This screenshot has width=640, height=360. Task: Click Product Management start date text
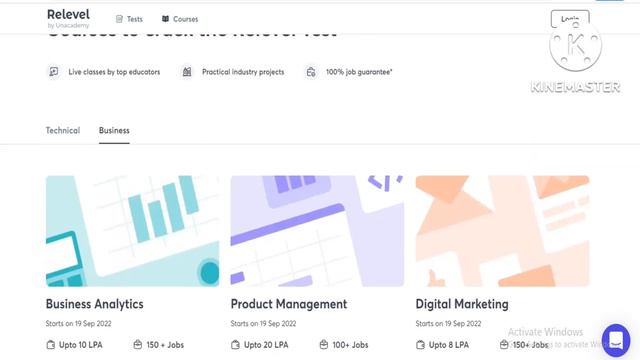263,324
